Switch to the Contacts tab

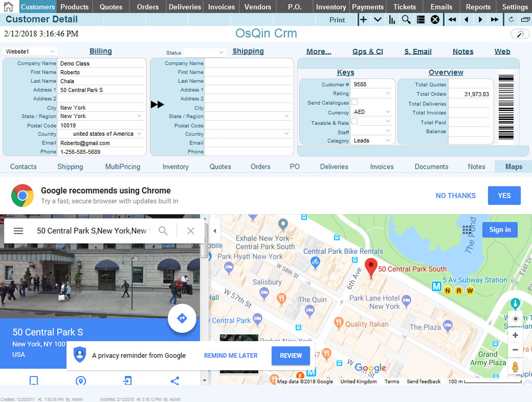(23, 167)
